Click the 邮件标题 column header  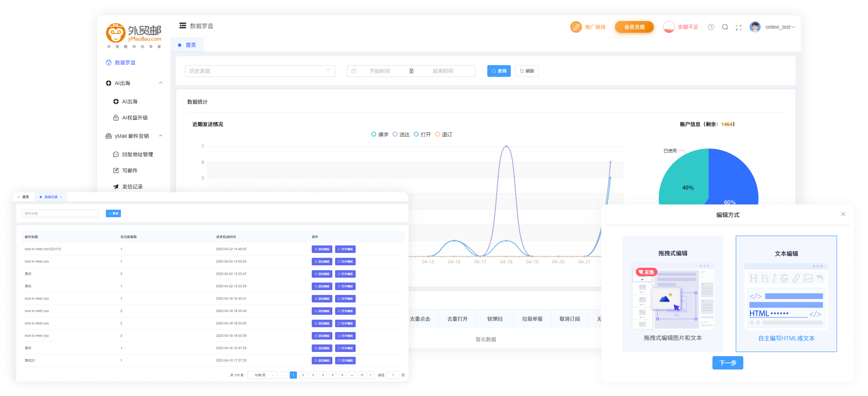(x=31, y=237)
